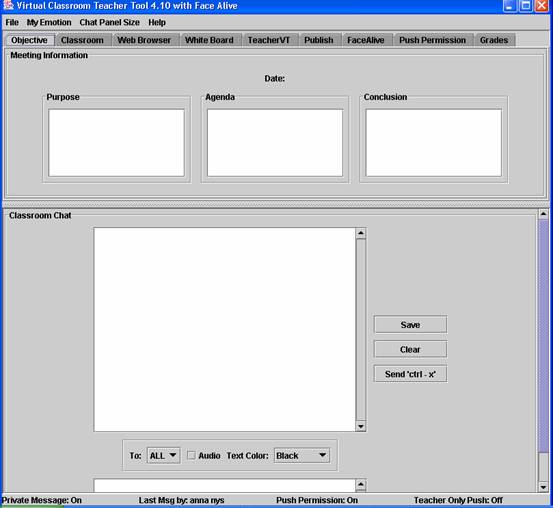
Task: Click chat area scroll up arrow
Action: point(360,233)
